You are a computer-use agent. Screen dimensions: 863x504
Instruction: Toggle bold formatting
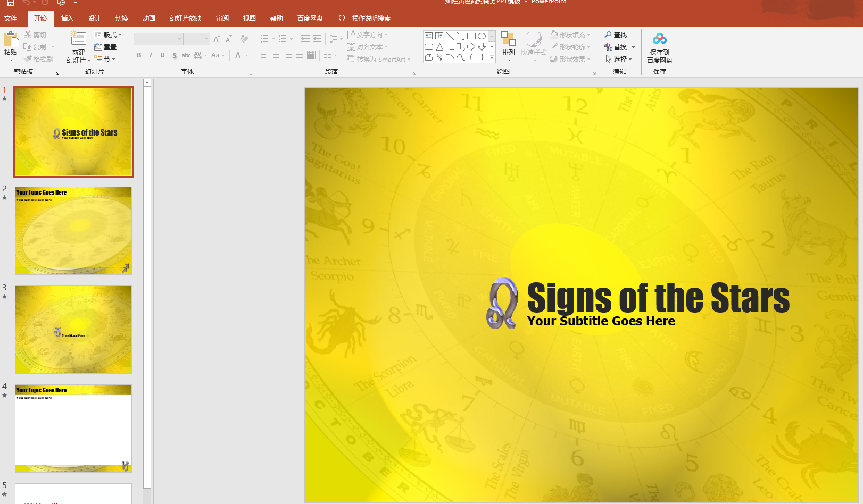coord(139,55)
